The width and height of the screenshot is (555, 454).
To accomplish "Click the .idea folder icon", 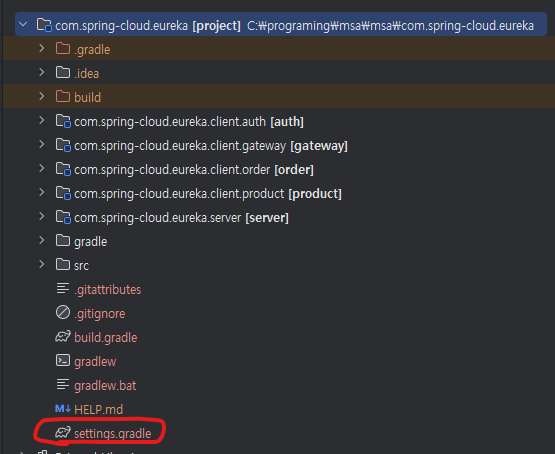I will 63,72.
